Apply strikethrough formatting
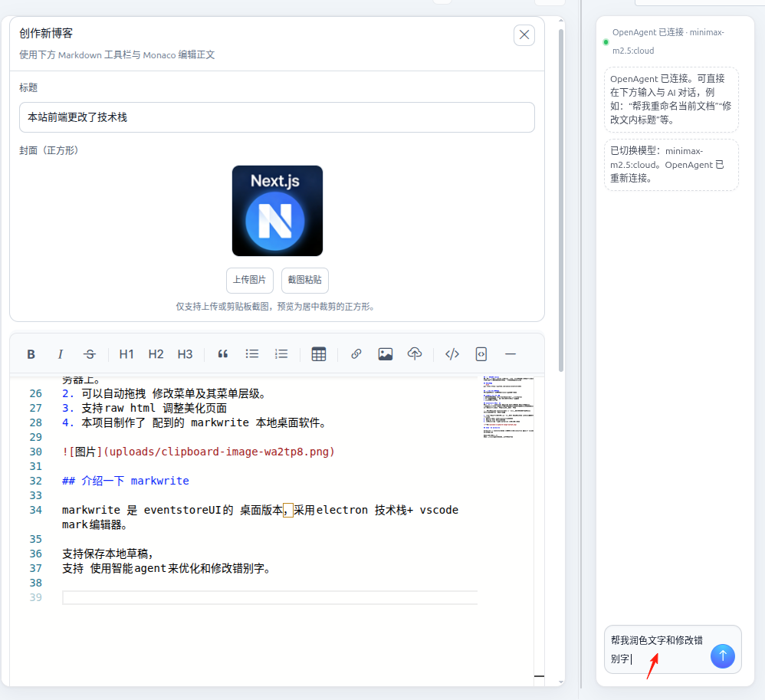 point(89,354)
